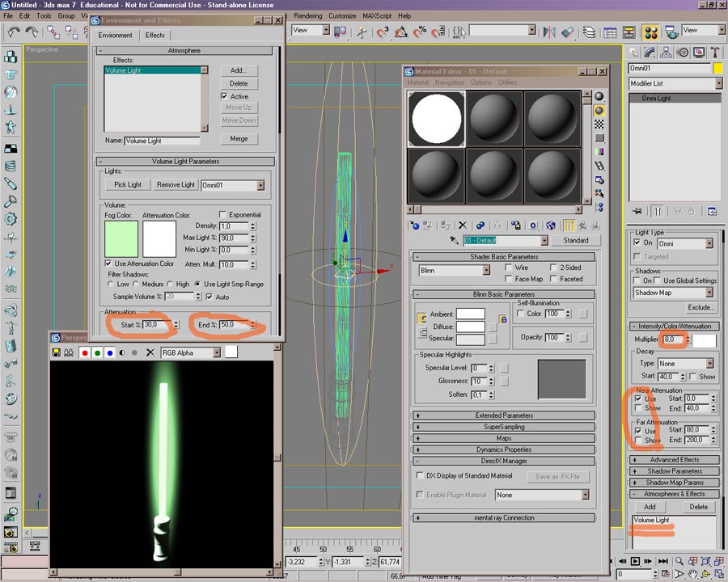This screenshot has height=582, width=728.
Task: Open the Modify command panel tab
Action: point(650,53)
